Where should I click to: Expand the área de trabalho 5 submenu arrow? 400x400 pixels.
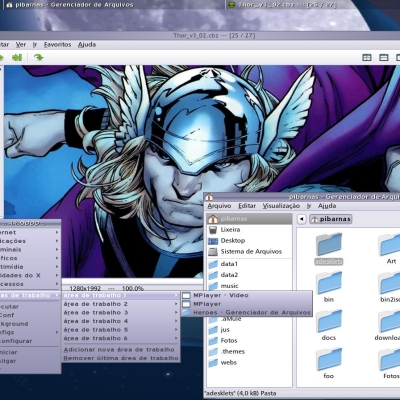click(x=176, y=330)
